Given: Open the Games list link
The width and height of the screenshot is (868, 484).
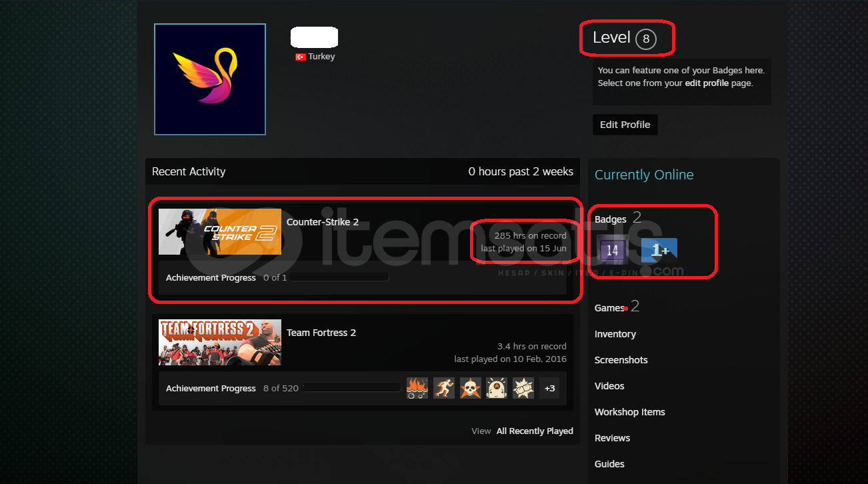Looking at the screenshot, I should coord(609,308).
